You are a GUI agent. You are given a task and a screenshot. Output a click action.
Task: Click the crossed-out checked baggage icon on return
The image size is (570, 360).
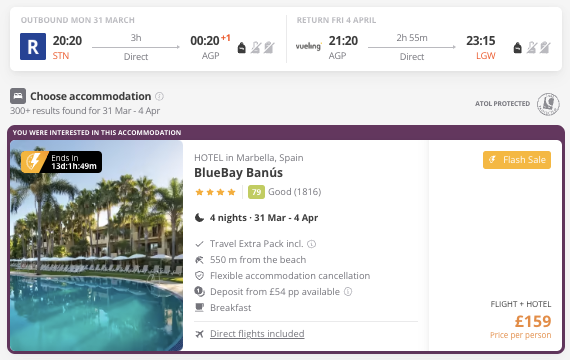pos(545,48)
